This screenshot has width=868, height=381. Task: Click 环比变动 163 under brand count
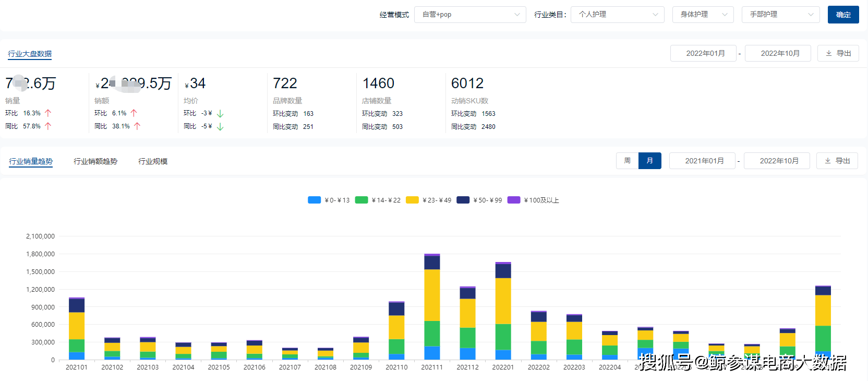293,114
